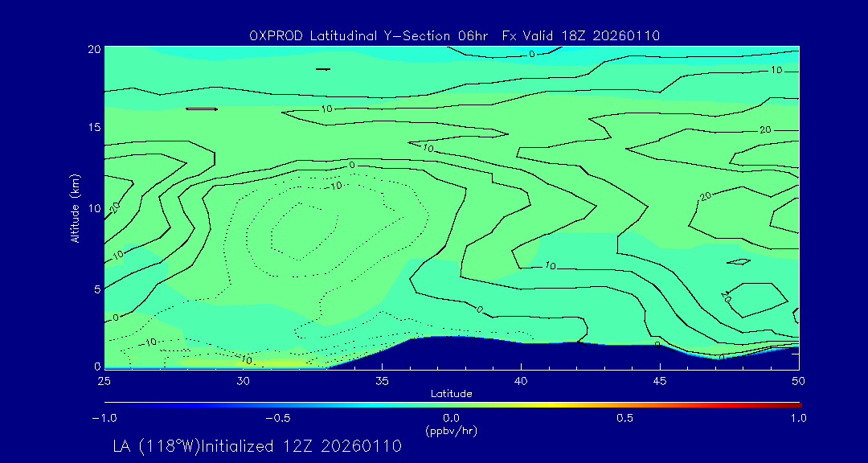Select the 0.5 colorbar tick label
This screenshot has width=868, height=463.
(x=624, y=418)
